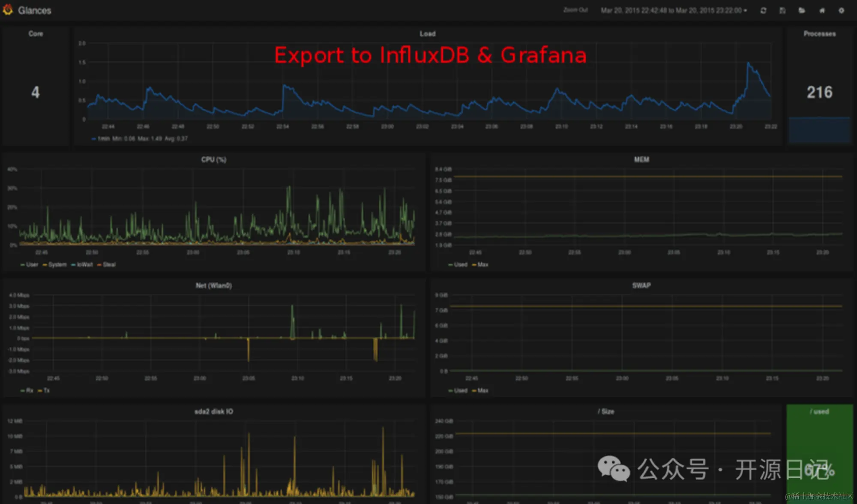
Task: Toggle the Used series in MEM legend
Action: 458,265
